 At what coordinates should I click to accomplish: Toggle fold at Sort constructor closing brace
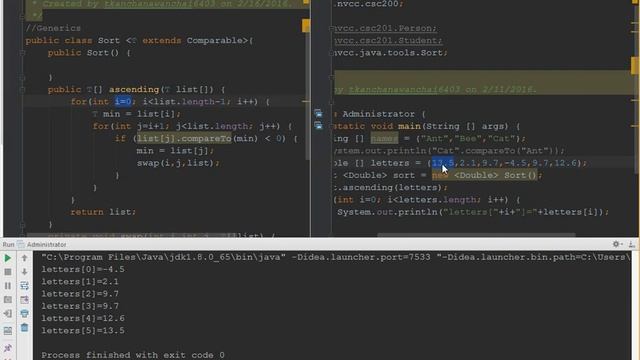[x=22, y=77]
